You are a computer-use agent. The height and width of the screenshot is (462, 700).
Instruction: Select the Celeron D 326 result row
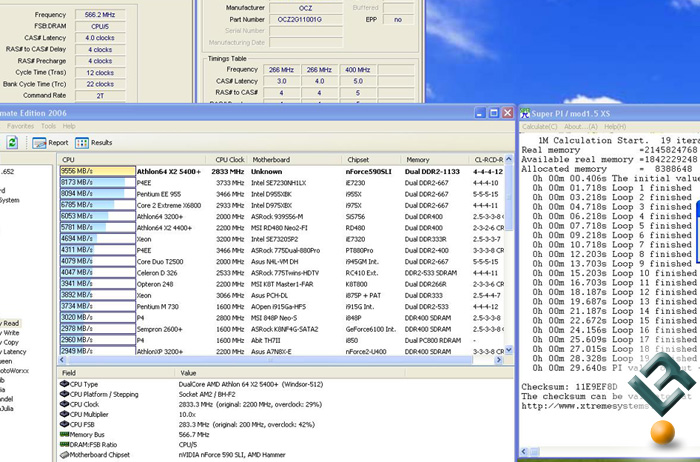(281, 273)
